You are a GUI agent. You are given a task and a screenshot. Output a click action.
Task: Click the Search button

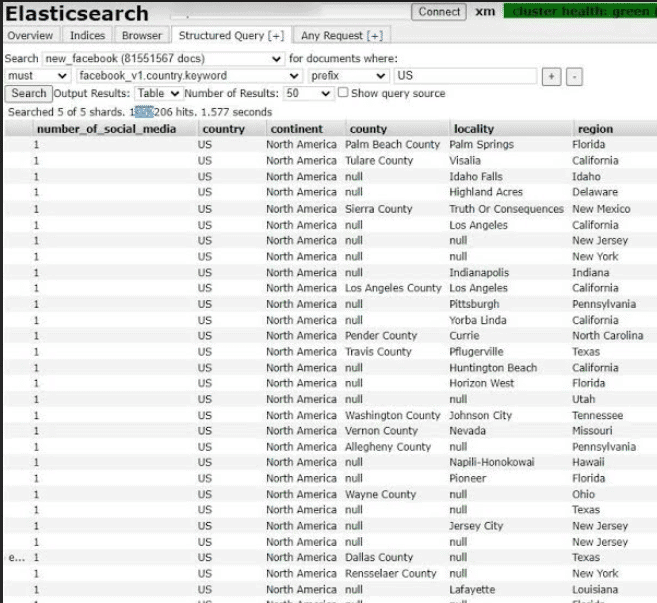pyautogui.click(x=28, y=93)
